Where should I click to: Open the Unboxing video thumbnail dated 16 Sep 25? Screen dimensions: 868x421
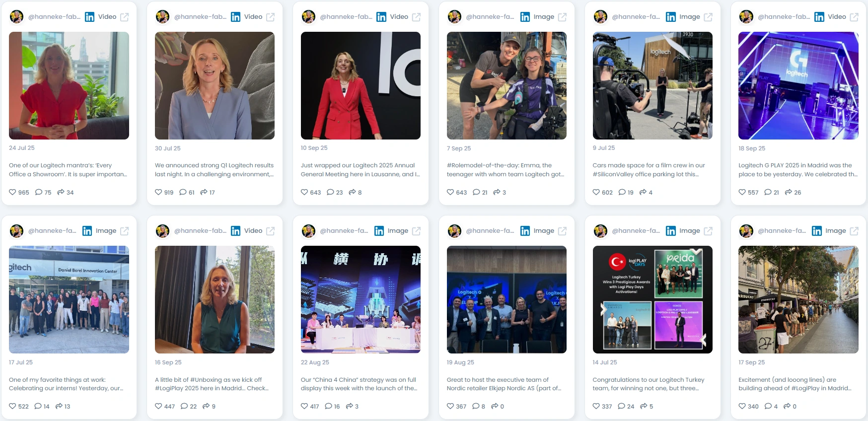point(215,299)
